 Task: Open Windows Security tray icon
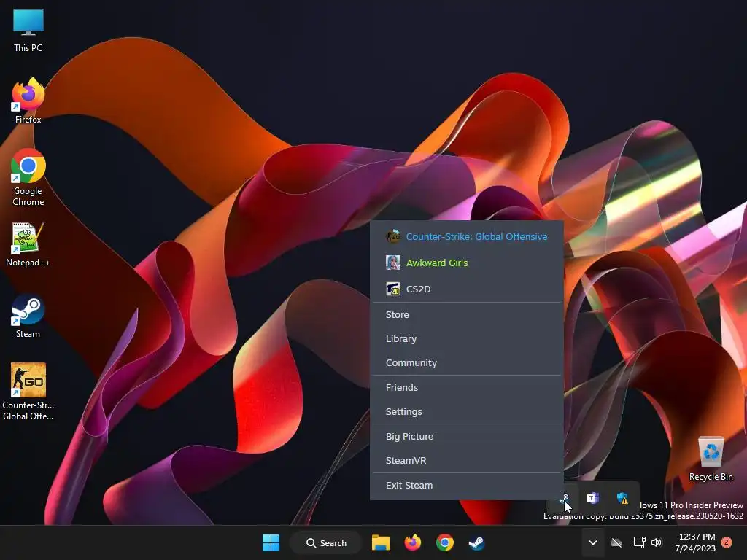(x=622, y=498)
